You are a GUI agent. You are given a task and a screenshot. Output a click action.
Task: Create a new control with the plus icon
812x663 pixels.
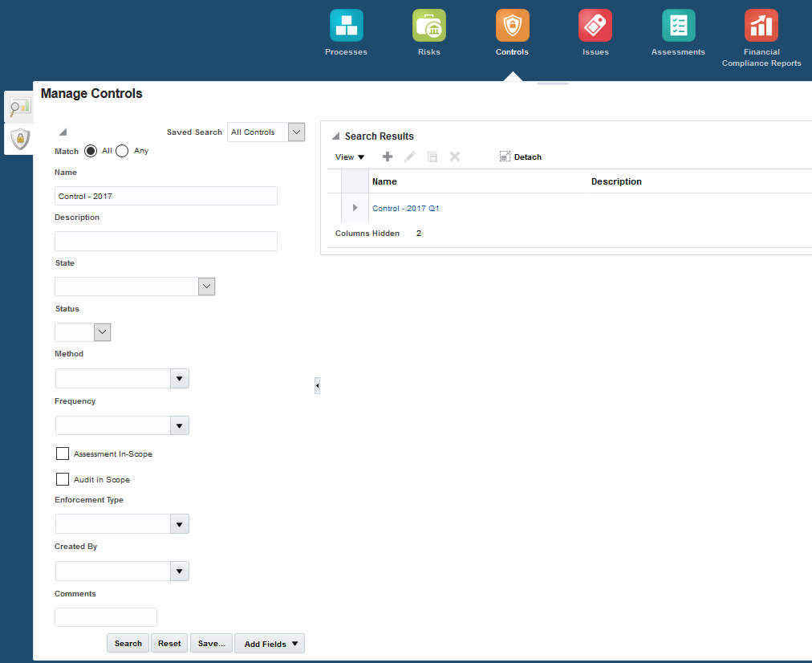point(387,157)
